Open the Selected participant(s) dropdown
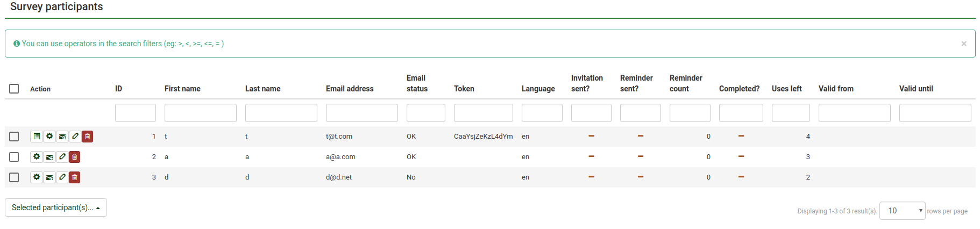Screen dimensions: 980x229 56,207
